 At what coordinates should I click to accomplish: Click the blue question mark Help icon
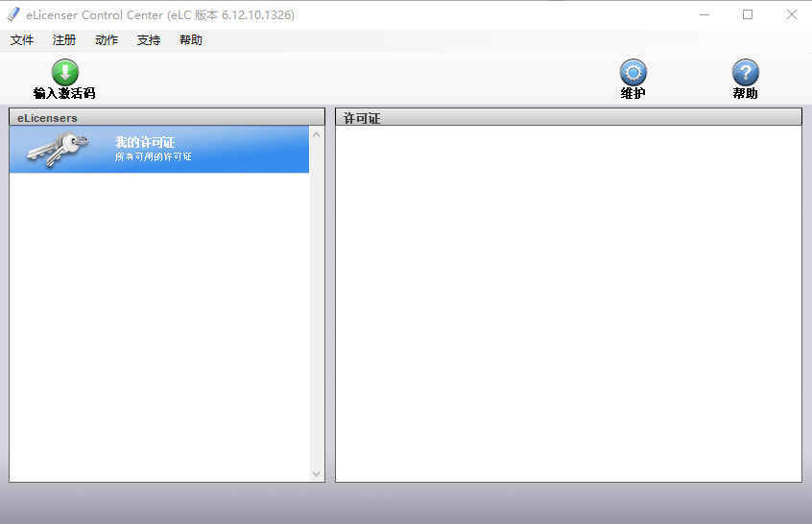[x=745, y=73]
